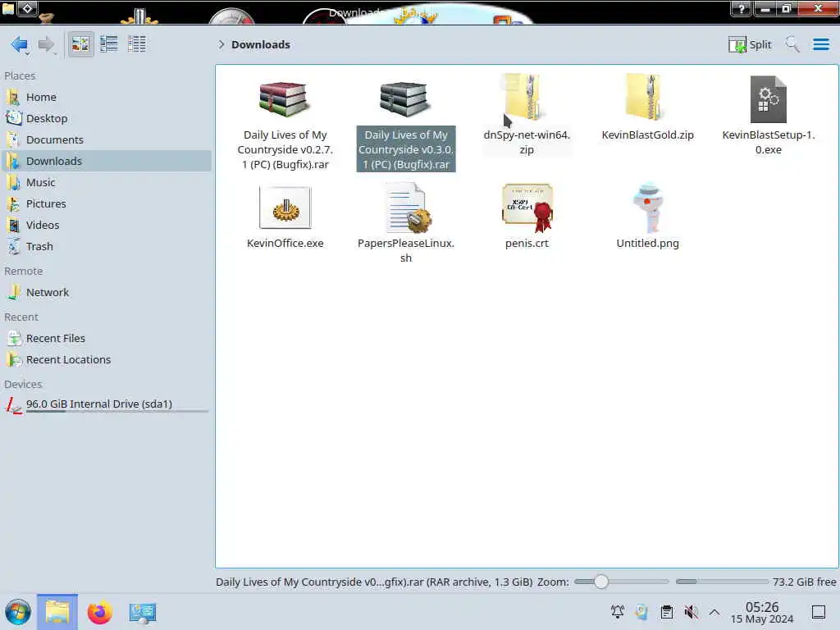Select KevinBlastGold.zip archive icon
Viewport: 840px width, 630px height.
click(647, 97)
